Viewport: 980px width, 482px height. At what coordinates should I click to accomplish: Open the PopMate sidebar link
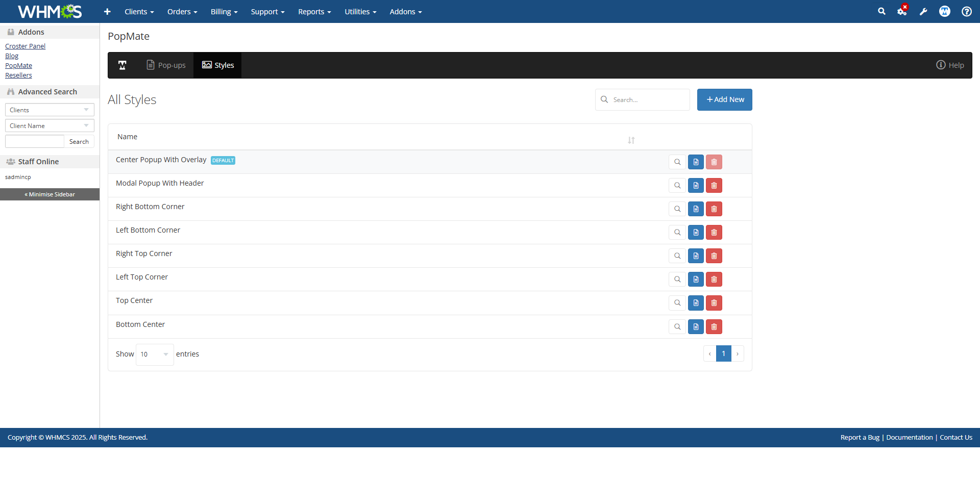18,65
